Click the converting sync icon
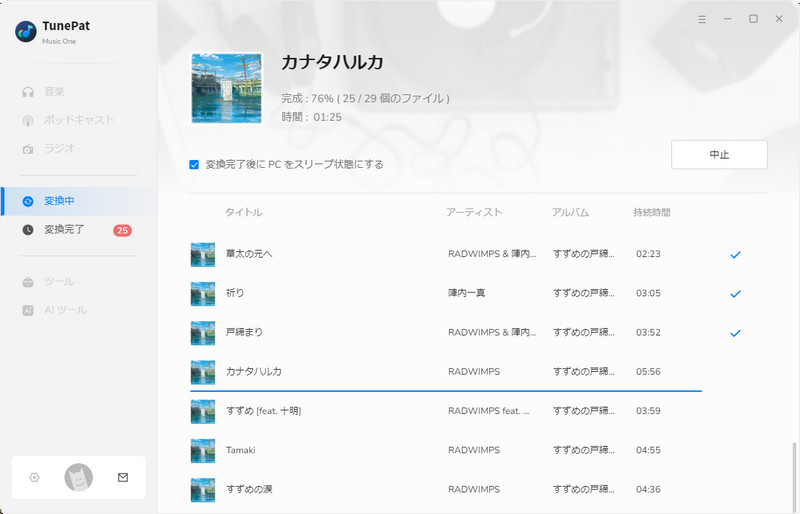Viewport: 800px width, 514px height. click(28, 201)
